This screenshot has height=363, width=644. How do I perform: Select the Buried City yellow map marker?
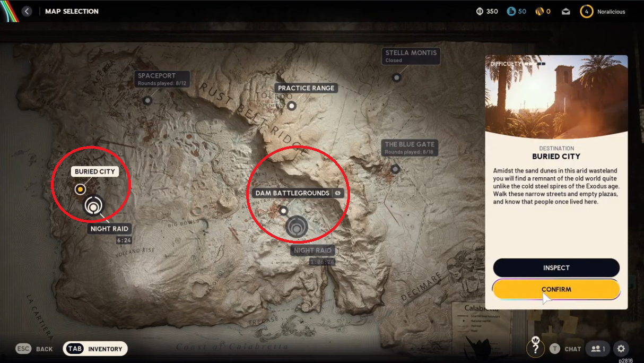pos(80,189)
